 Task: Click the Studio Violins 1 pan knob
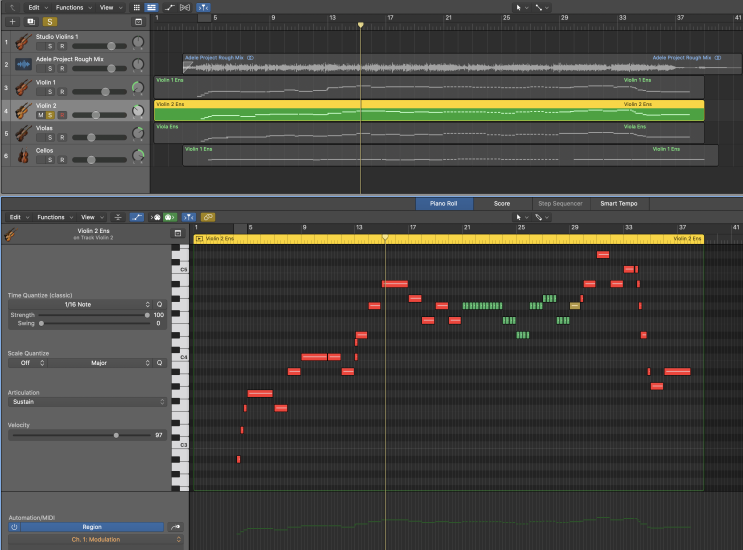pyautogui.click(x=138, y=42)
